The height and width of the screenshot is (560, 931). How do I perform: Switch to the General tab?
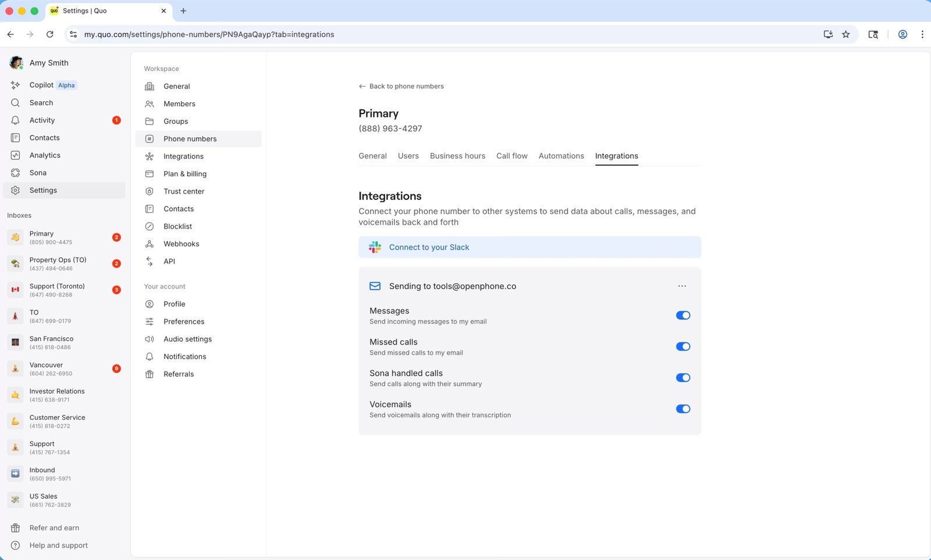coord(372,156)
